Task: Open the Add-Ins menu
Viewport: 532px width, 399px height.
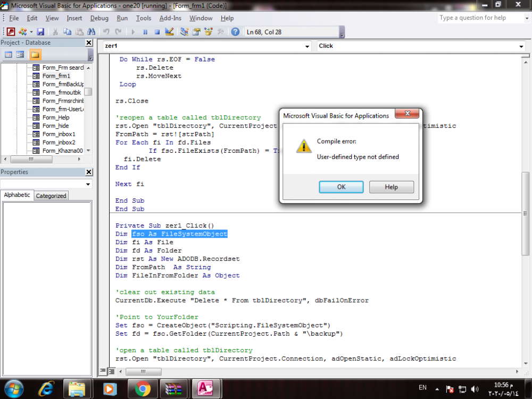Action: click(170, 18)
